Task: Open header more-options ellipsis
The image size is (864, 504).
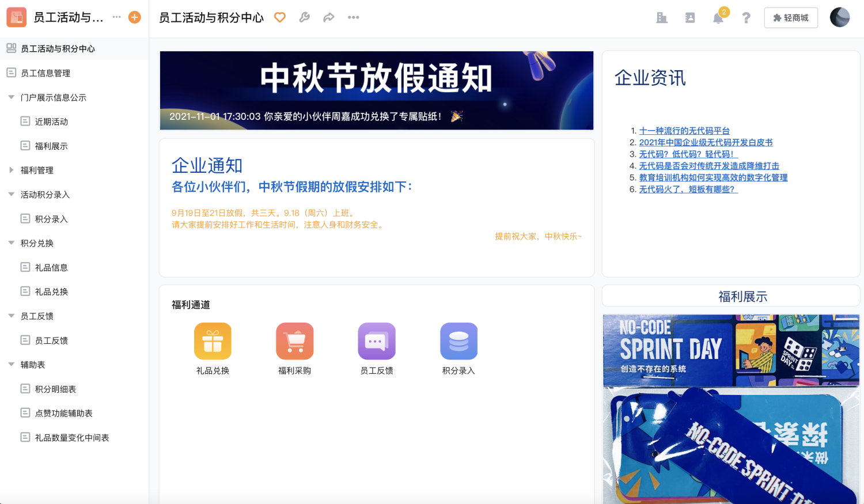Action: coord(354,17)
